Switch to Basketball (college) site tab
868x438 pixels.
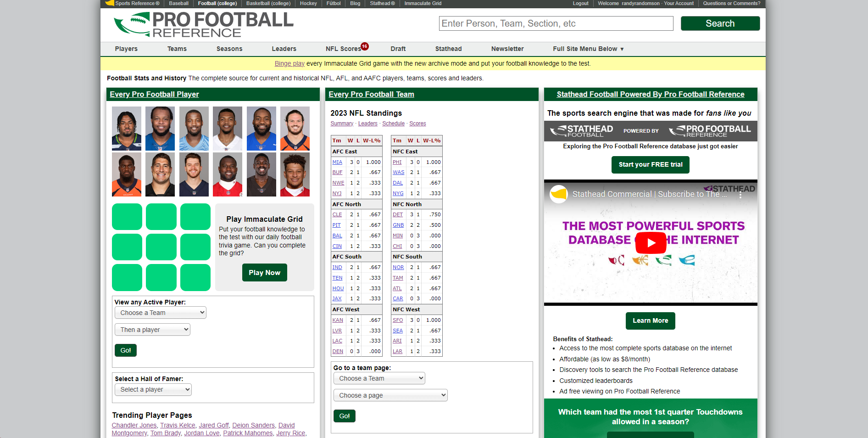[268, 3]
